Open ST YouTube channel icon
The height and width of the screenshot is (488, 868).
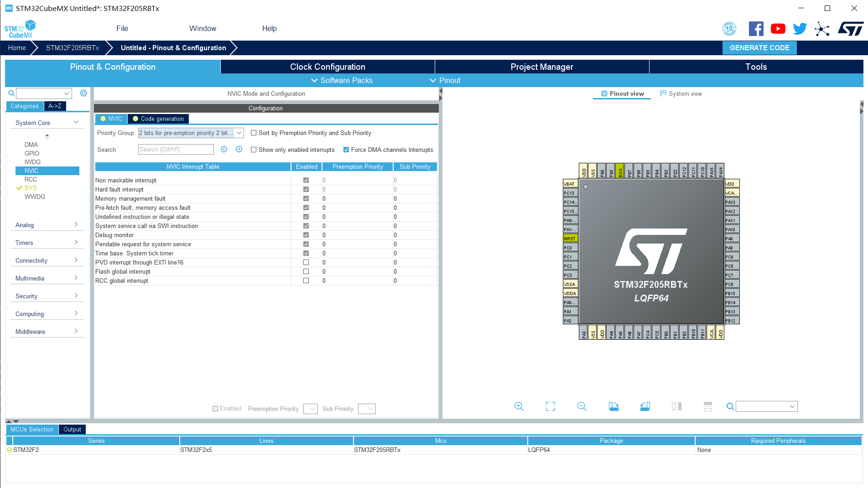[x=778, y=29]
